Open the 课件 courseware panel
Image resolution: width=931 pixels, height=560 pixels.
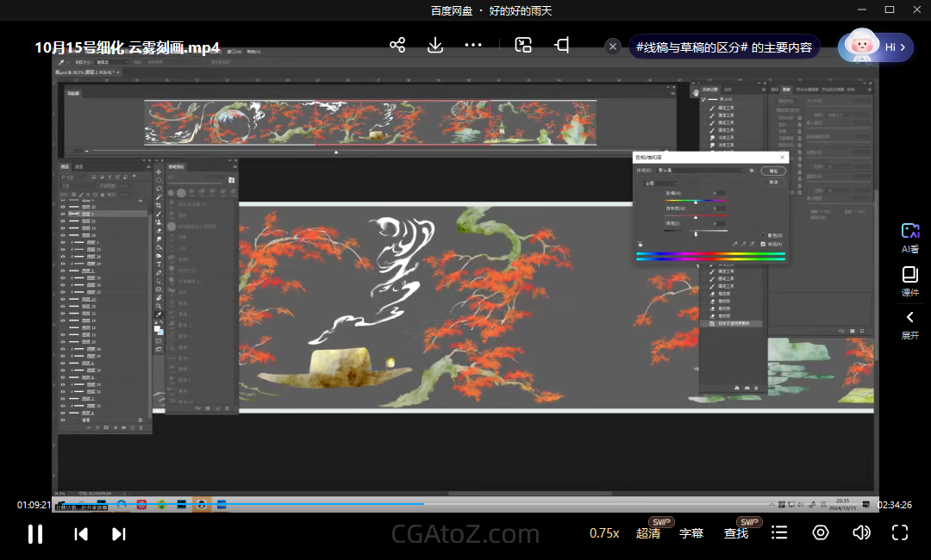pyautogui.click(x=910, y=281)
